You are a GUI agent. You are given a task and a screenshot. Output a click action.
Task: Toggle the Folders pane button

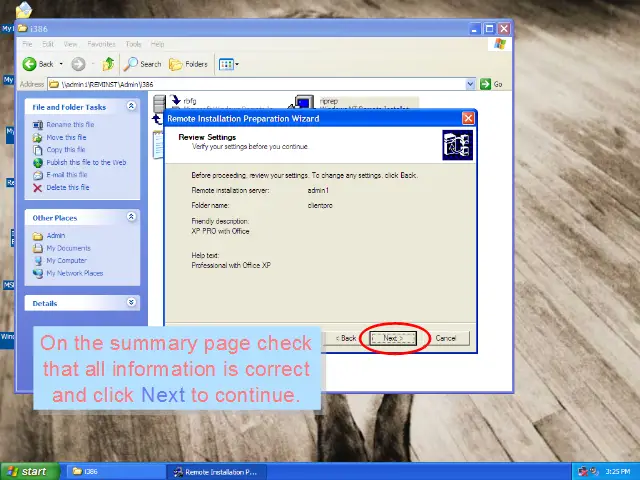click(188, 64)
